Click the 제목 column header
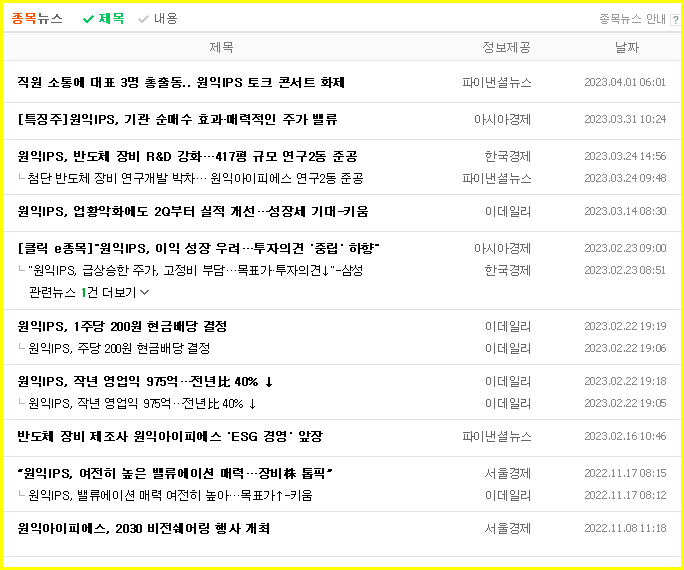Viewport: 684px width, 570px height. 221,47
